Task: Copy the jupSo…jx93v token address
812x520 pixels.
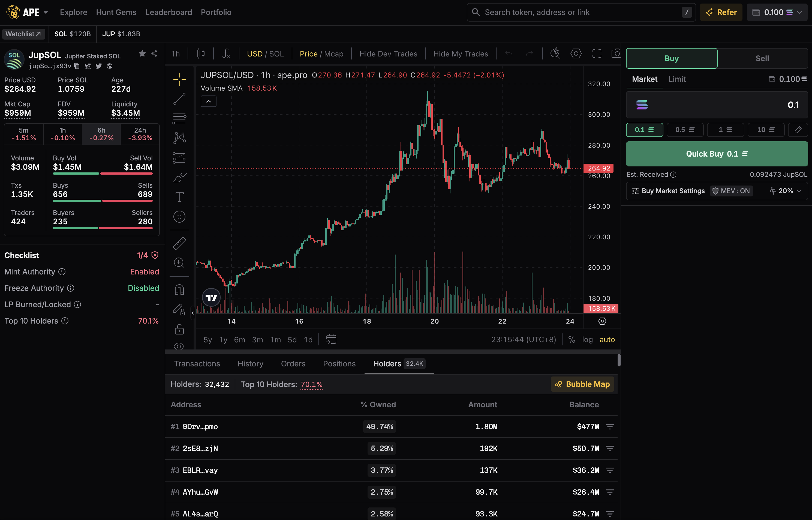Action: point(77,66)
